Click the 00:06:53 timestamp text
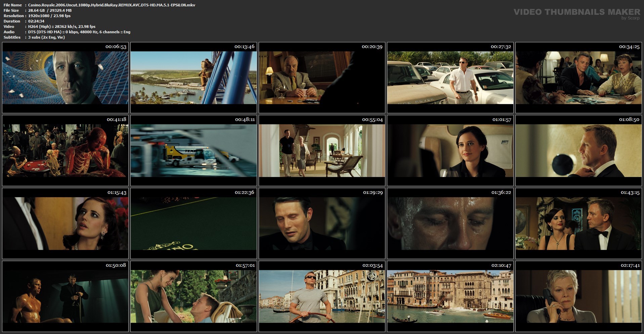Viewport: 644px width, 334px height. (x=116, y=47)
